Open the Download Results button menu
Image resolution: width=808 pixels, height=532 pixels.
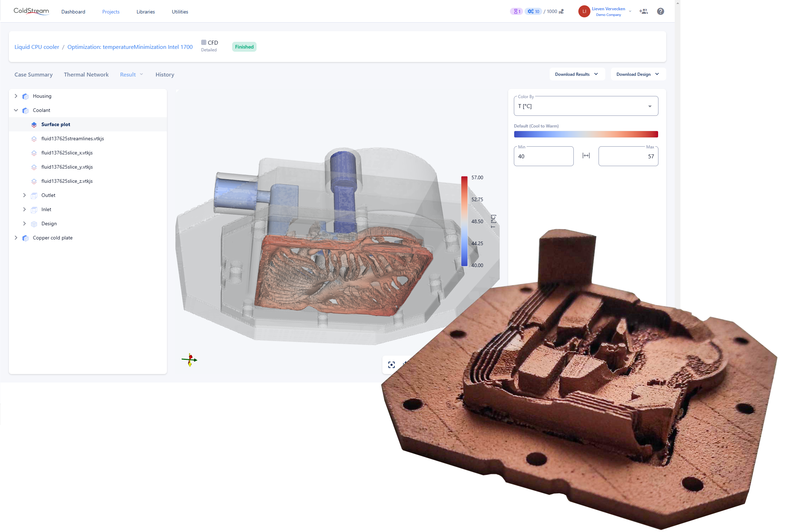click(577, 74)
